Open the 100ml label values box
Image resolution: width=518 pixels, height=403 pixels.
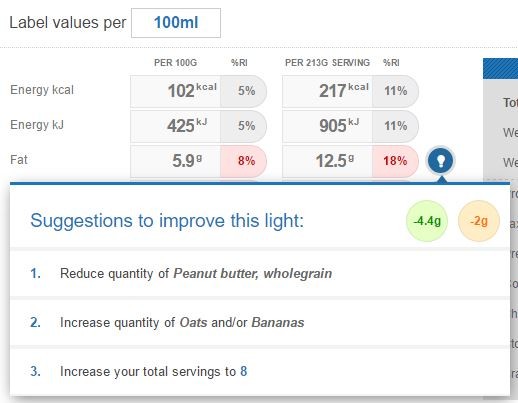176,23
